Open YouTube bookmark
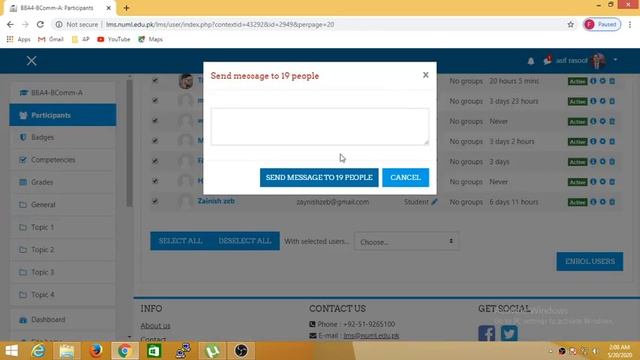This screenshot has height=360, width=640. [114, 39]
